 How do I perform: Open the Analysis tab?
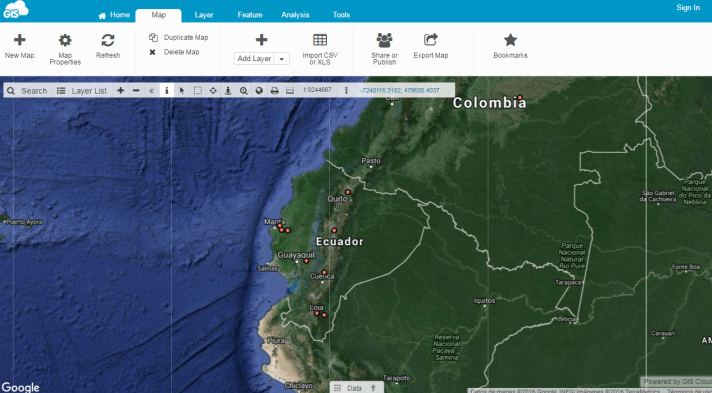(295, 15)
